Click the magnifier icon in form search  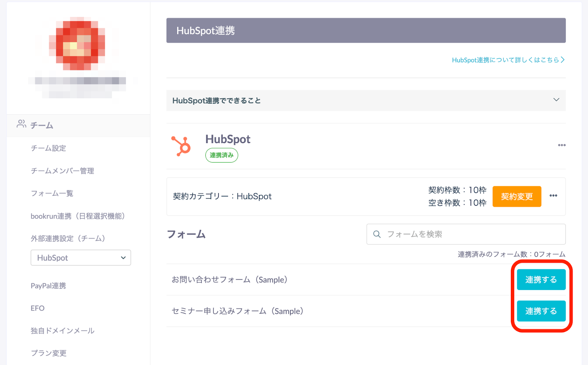(x=377, y=234)
